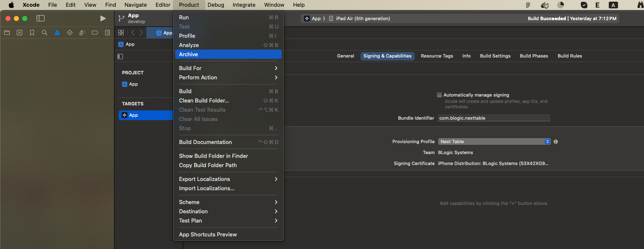Image resolution: width=644 pixels, height=249 pixels.
Task: Open the Provisioning Profile dropdown
Action: coord(494,142)
